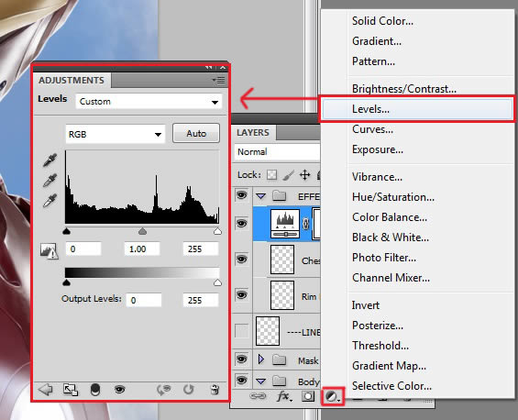
Task: Open the Normal blend mode dropdown
Action: point(277,152)
